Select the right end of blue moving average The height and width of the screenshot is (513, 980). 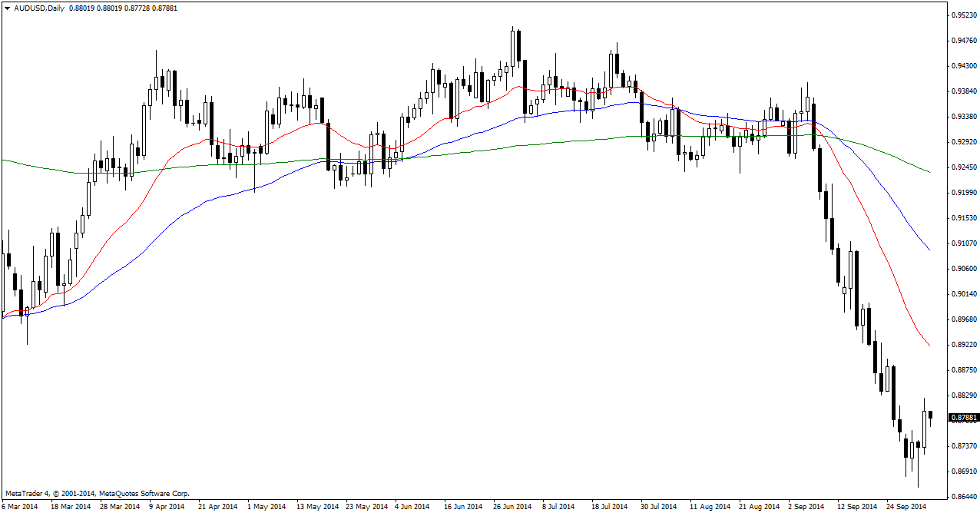pos(929,250)
